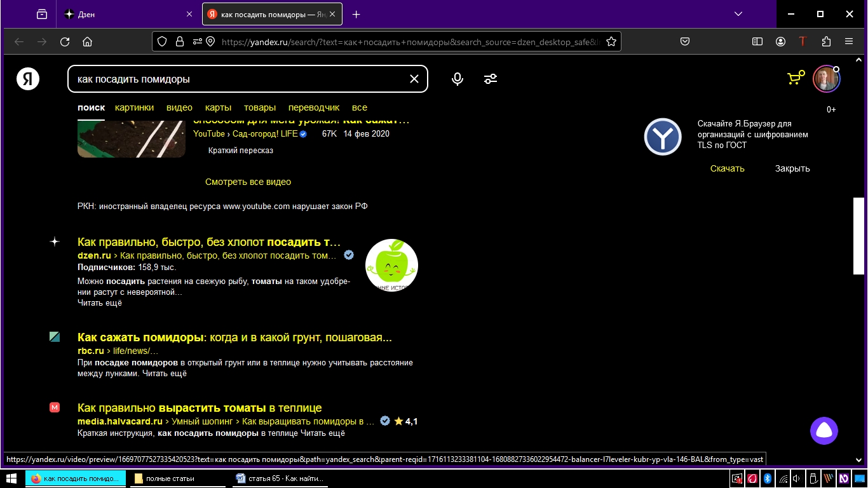The width and height of the screenshot is (868, 488).
Task: Open the red T extension icon
Action: pos(803,42)
